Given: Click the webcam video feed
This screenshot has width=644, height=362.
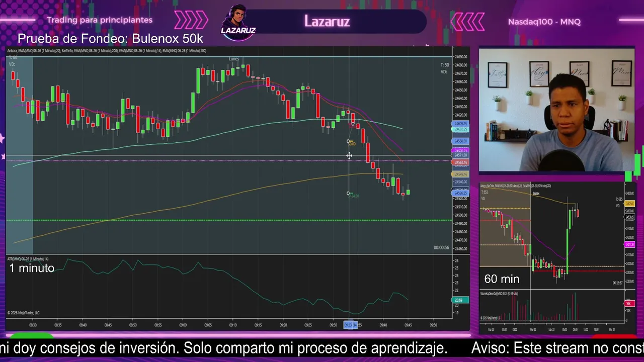Looking at the screenshot, I should point(556,110).
